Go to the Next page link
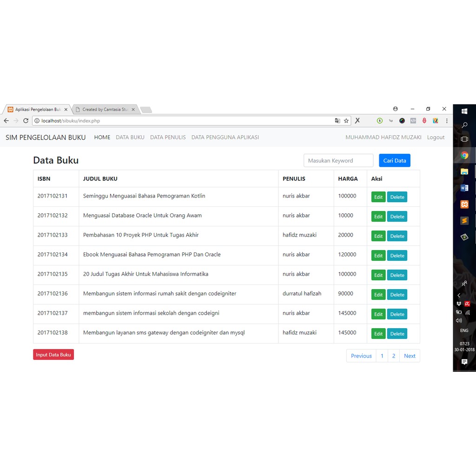This screenshot has height=476, width=476. 410,356
